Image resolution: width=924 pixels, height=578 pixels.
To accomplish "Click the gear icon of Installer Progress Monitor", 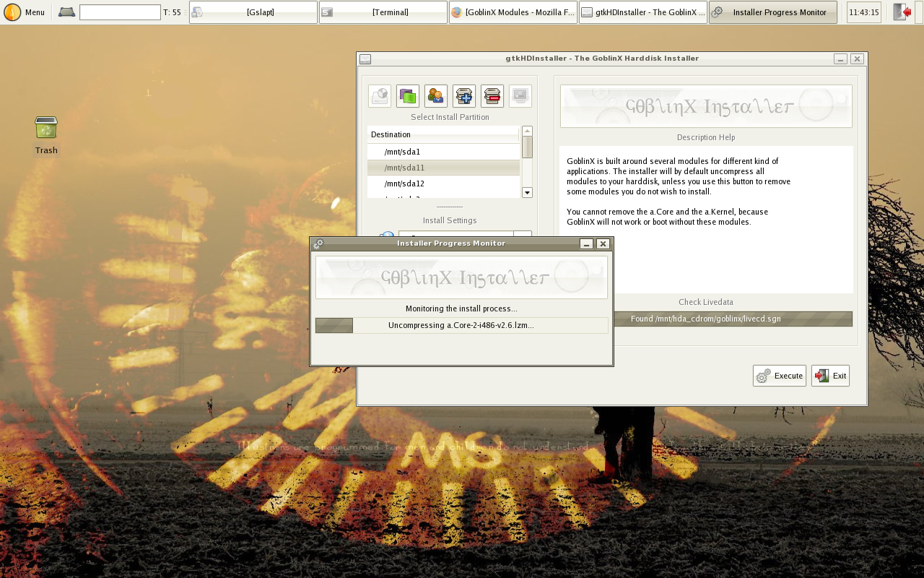I will (x=318, y=243).
